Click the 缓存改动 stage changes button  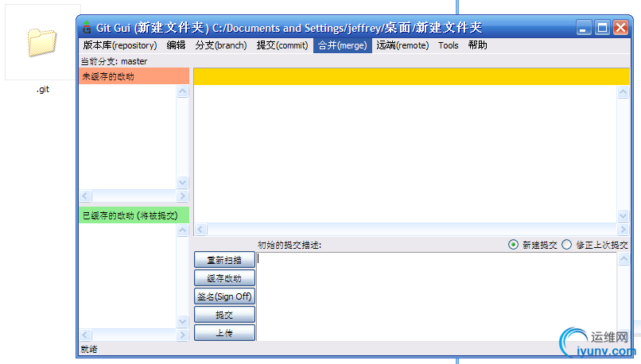click(x=224, y=278)
